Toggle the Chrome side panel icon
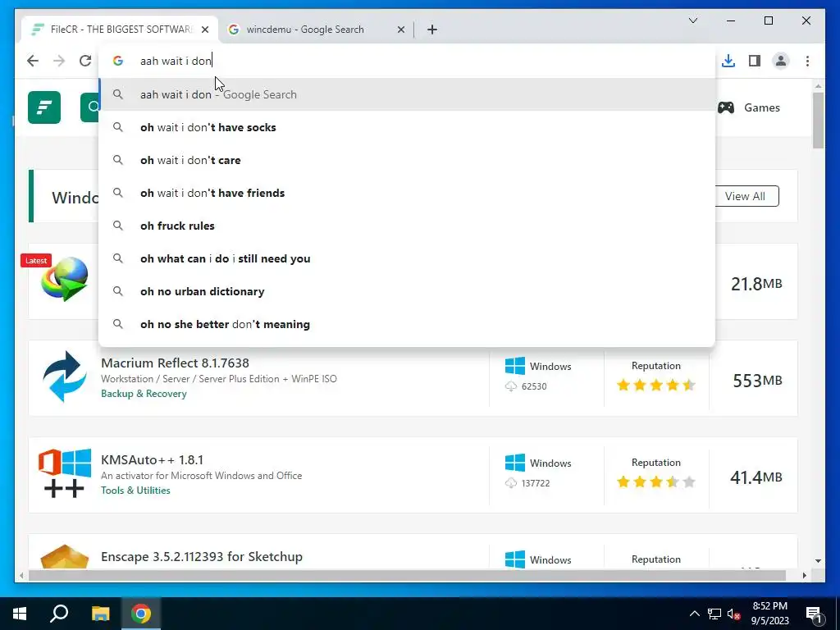The width and height of the screenshot is (840, 630). pos(755,61)
